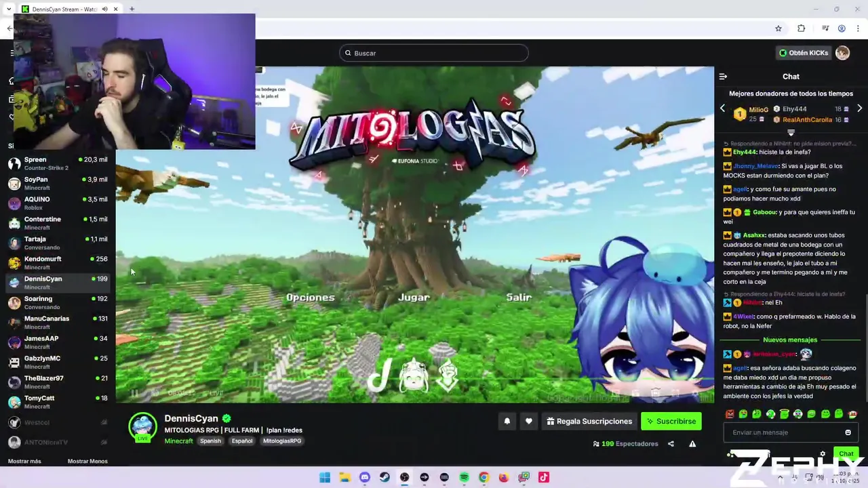The image size is (868, 488).
Task: Open Windows Start menu
Action: click(325, 477)
